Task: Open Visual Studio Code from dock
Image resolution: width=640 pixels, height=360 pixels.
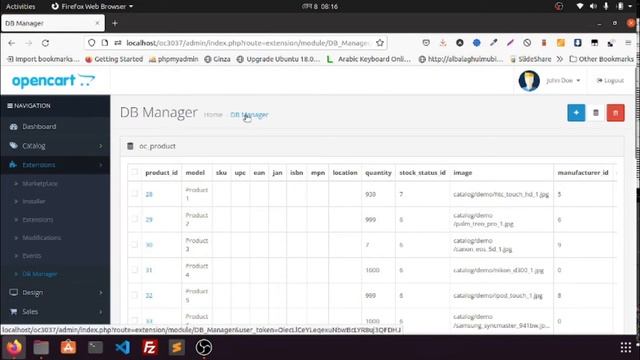Action: pos(122,348)
